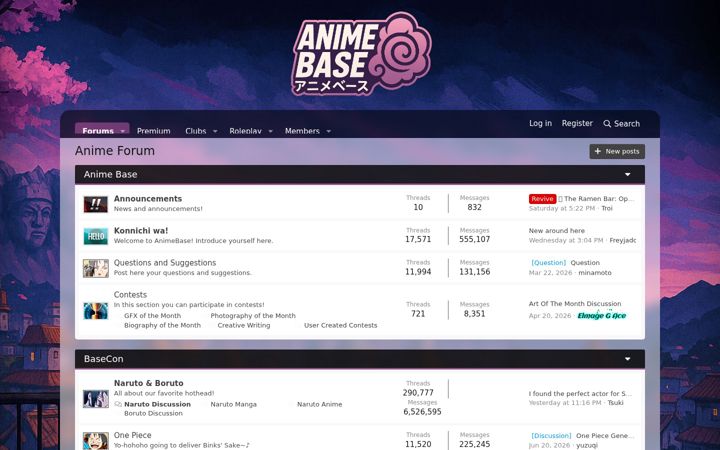Click the Search magnifier icon

pos(607,124)
